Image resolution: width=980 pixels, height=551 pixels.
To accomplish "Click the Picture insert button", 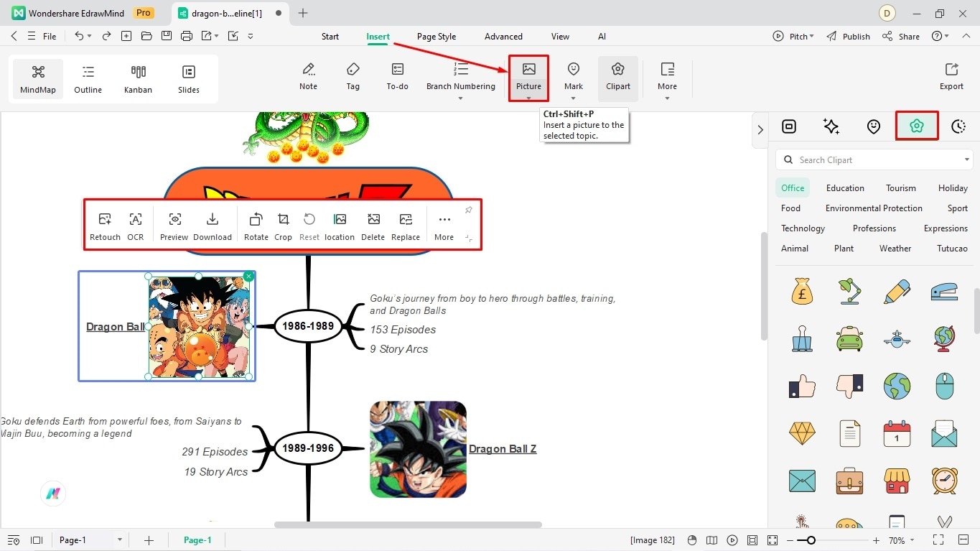I will click(x=528, y=77).
